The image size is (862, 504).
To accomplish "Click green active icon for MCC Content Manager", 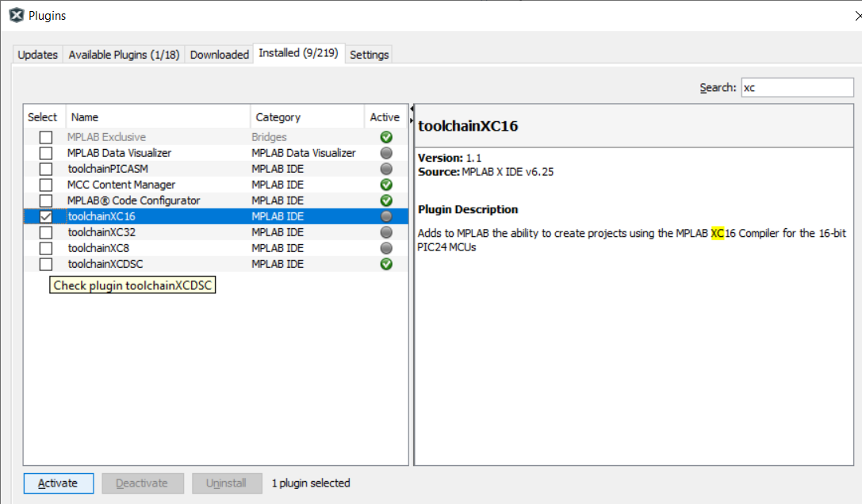I will pyautogui.click(x=386, y=185).
